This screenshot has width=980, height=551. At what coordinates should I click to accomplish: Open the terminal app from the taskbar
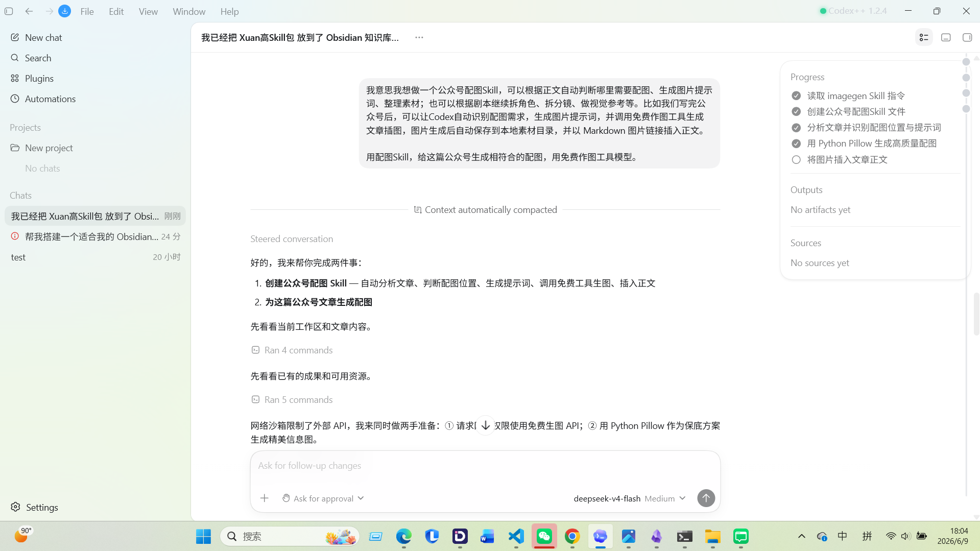[684, 536]
